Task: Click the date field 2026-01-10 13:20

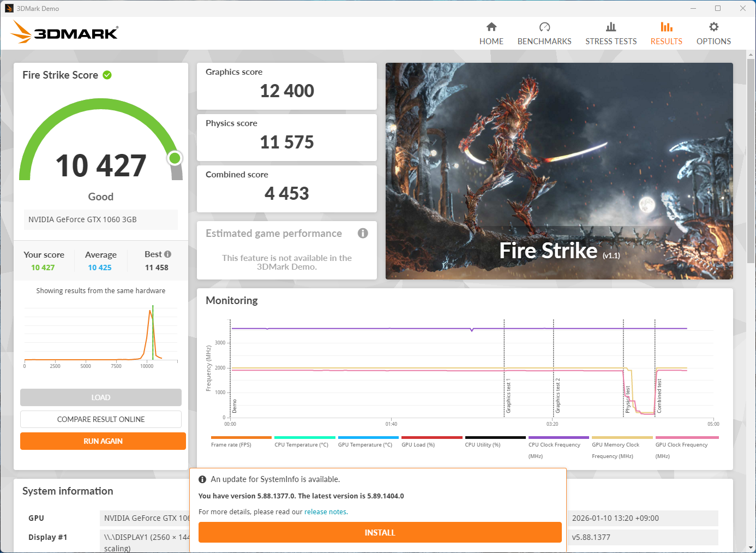Action: point(643,518)
